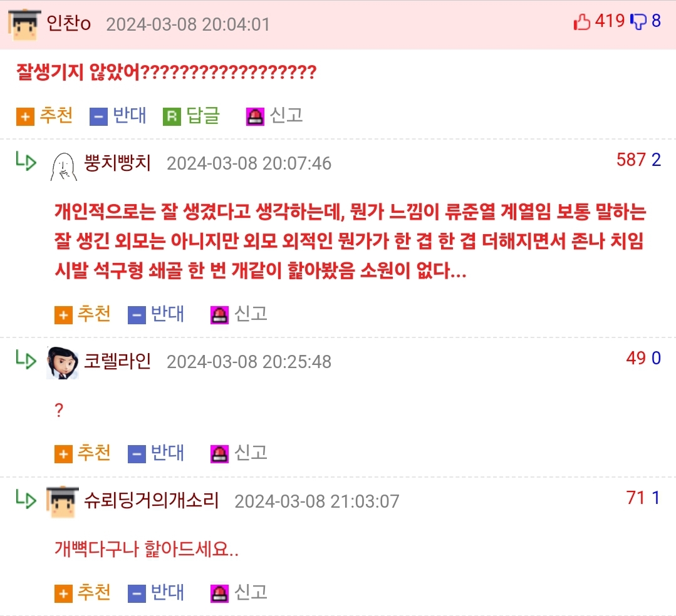Click 반대 under 슈뢰딩거의개소리's reply
The width and height of the screenshot is (676, 616).
156,593
